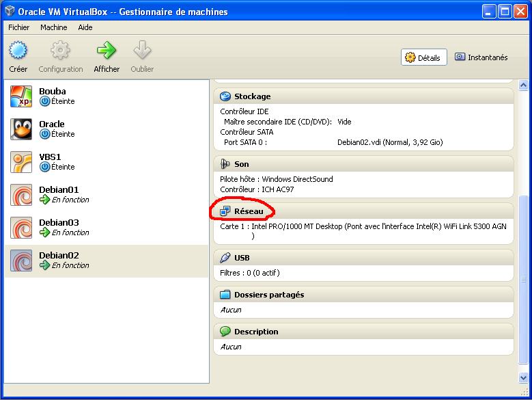
Task: Select the Debian02 swirl icon
Action: pos(21,261)
